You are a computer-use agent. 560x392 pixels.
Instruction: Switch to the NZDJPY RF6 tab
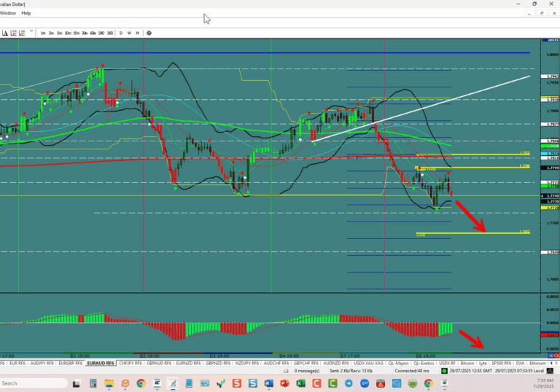[x=247, y=363]
